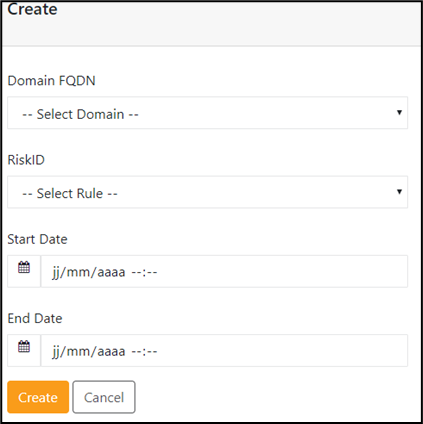Click the End Date calendar icon
The height and width of the screenshot is (424, 423).
(x=24, y=346)
